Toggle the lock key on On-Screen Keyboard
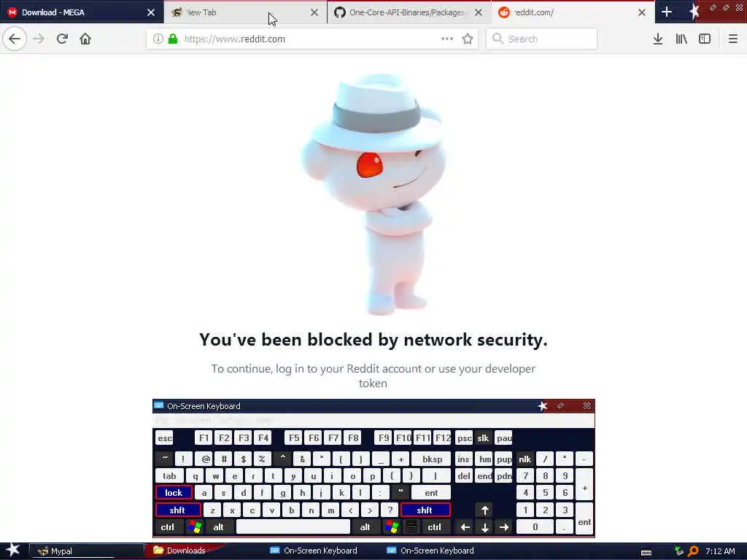 174,492
